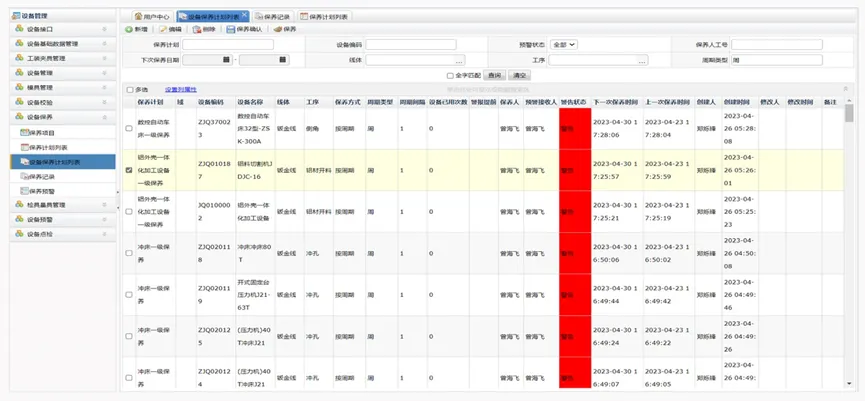Click red 警告 cell in ZJQ020118 row
This screenshot has height=401, width=865.
(575, 253)
